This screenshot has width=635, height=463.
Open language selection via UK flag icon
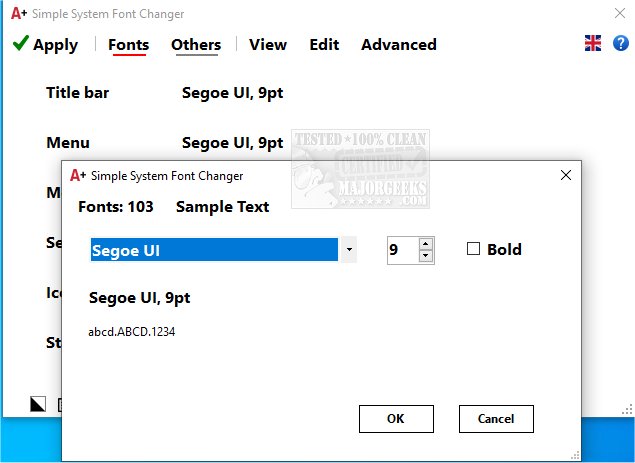pos(593,43)
